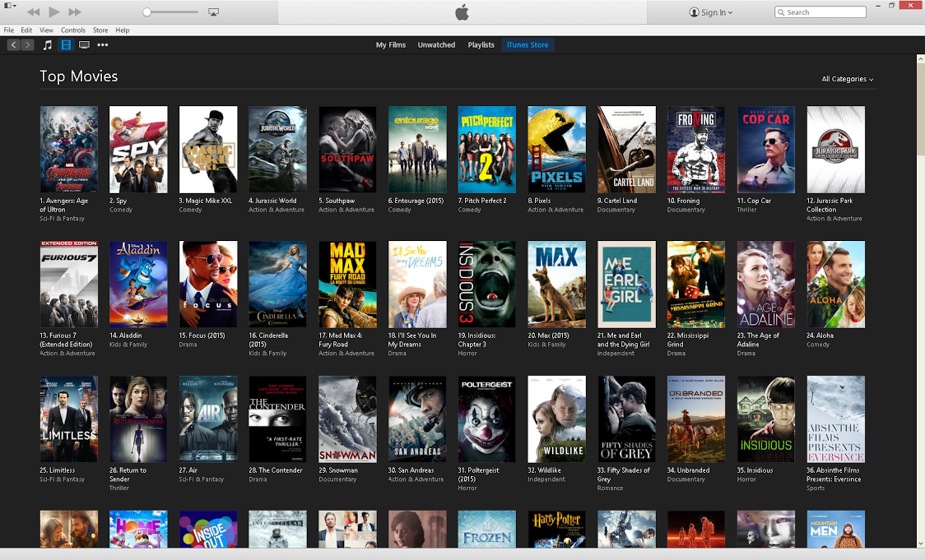Screen dimensions: 925x560
Task: Switch to the Playlists tab
Action: pos(481,44)
